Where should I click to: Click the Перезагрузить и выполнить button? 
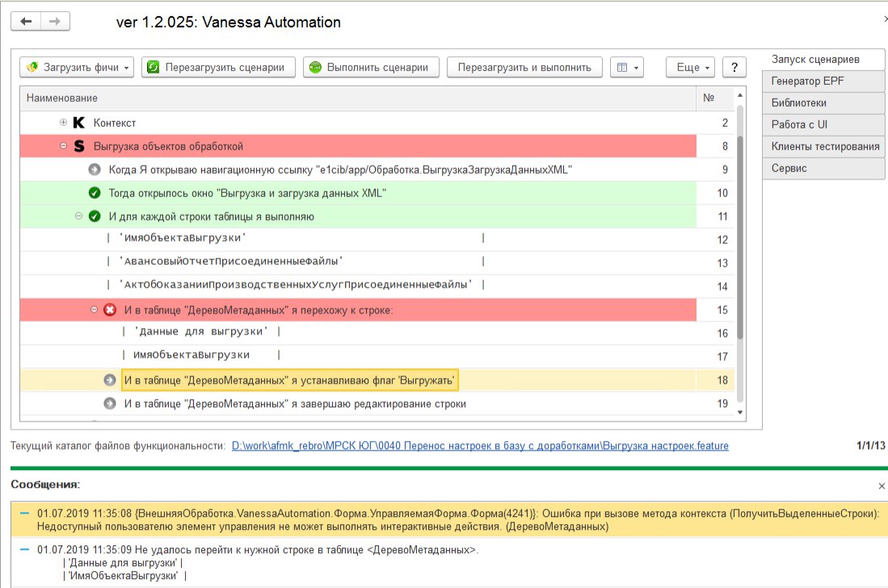coord(524,67)
